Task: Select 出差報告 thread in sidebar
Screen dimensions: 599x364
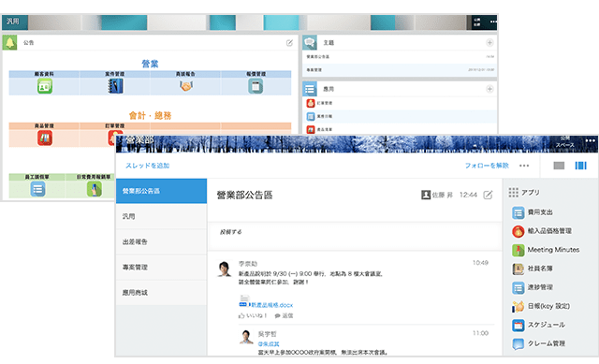Action: [x=161, y=241]
